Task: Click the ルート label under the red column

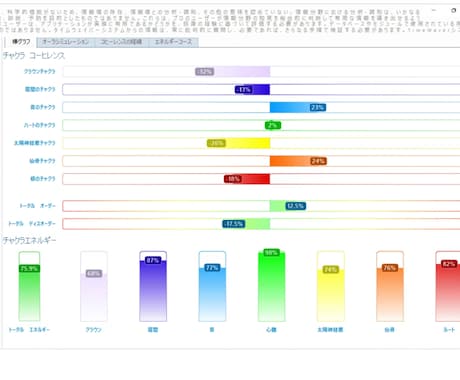Action: point(449,330)
